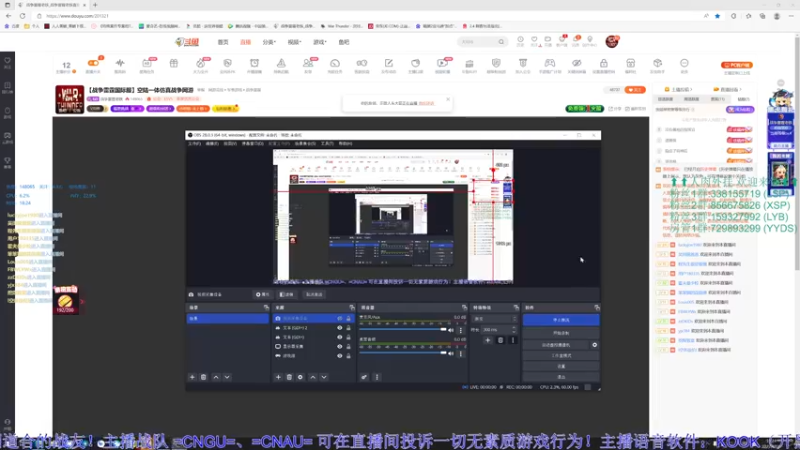The width and height of the screenshot is (800, 450).
Task: Click 工作室模式 button
Action: [x=561, y=356]
